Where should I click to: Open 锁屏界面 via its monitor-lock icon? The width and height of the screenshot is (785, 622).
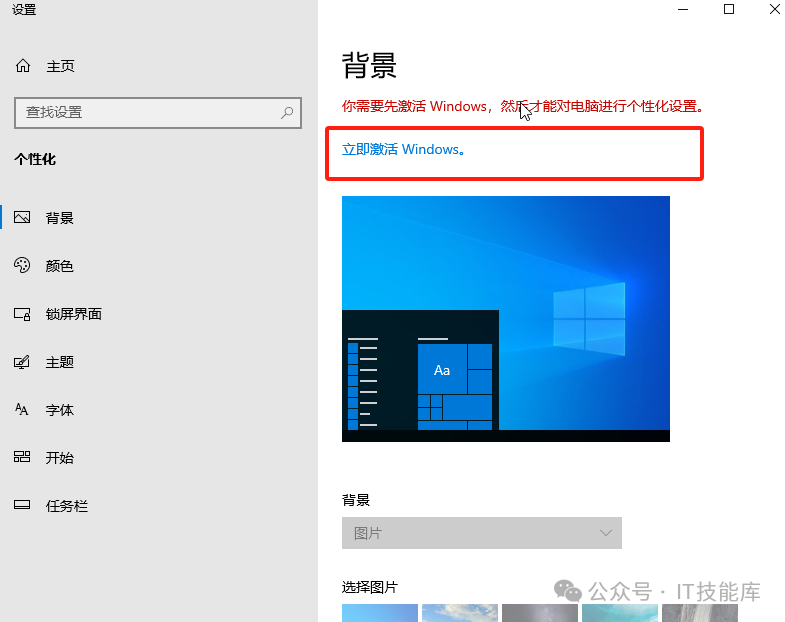[22, 314]
